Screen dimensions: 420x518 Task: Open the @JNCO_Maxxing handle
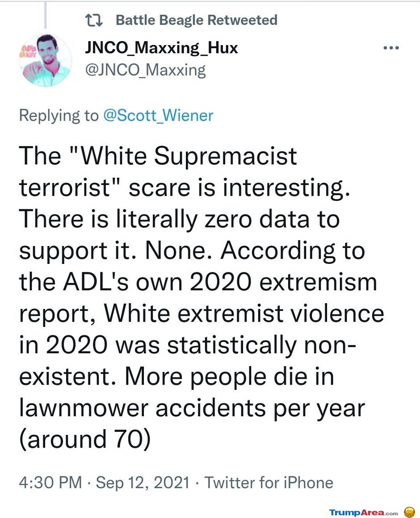tap(145, 70)
